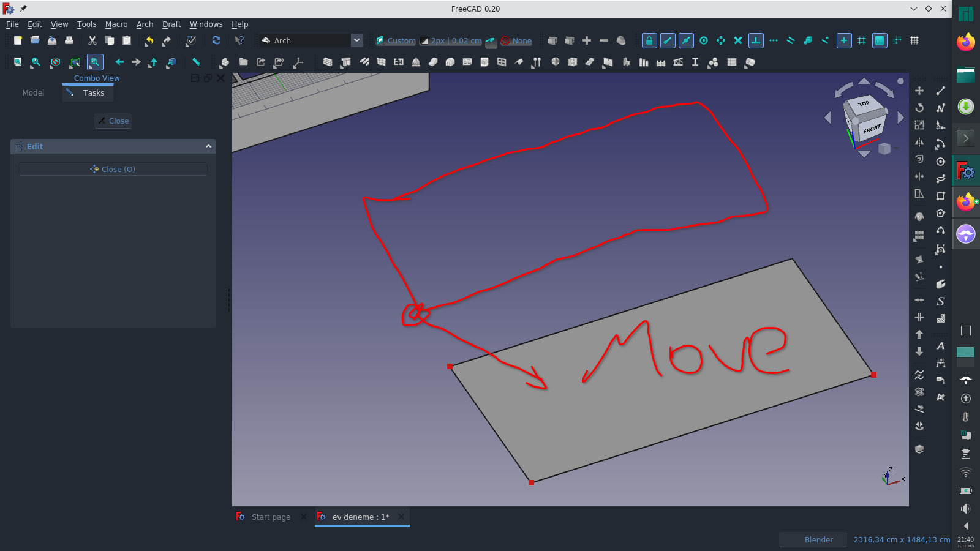The image size is (980, 551).
Task: Click the TOP face of the navigation cube
Action: click(865, 105)
